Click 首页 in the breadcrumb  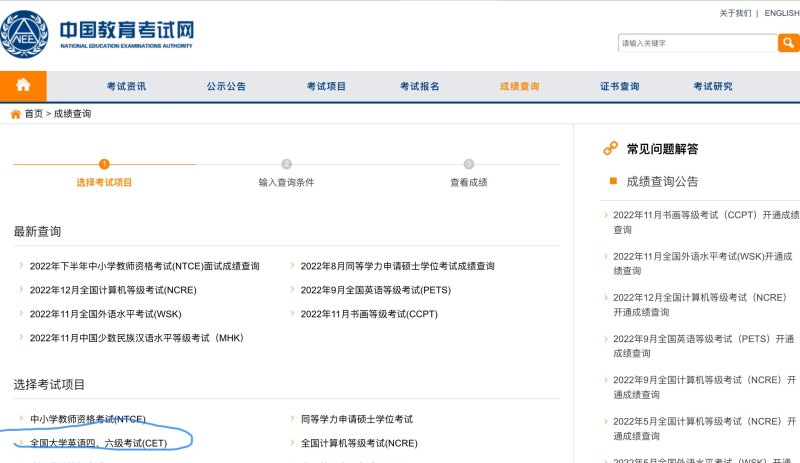(x=34, y=114)
